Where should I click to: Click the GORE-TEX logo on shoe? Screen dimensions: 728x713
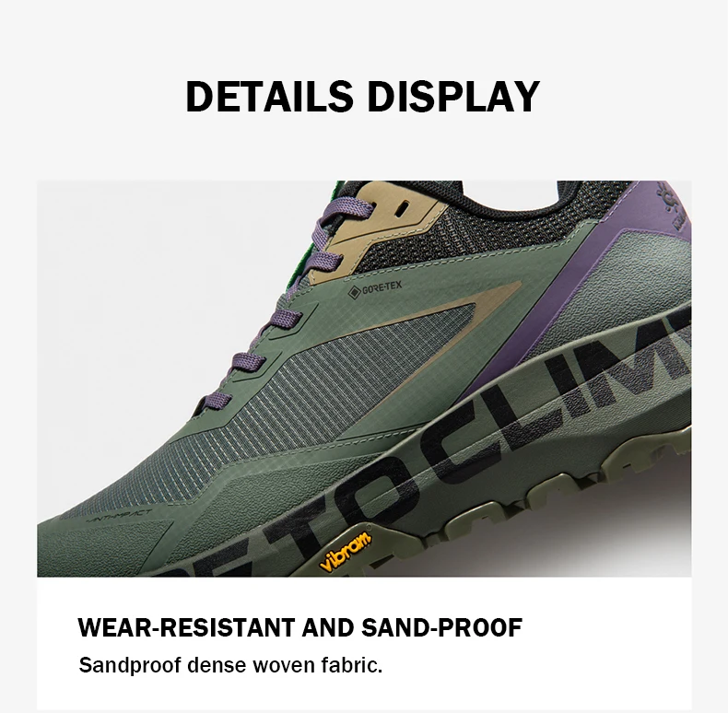tap(375, 288)
